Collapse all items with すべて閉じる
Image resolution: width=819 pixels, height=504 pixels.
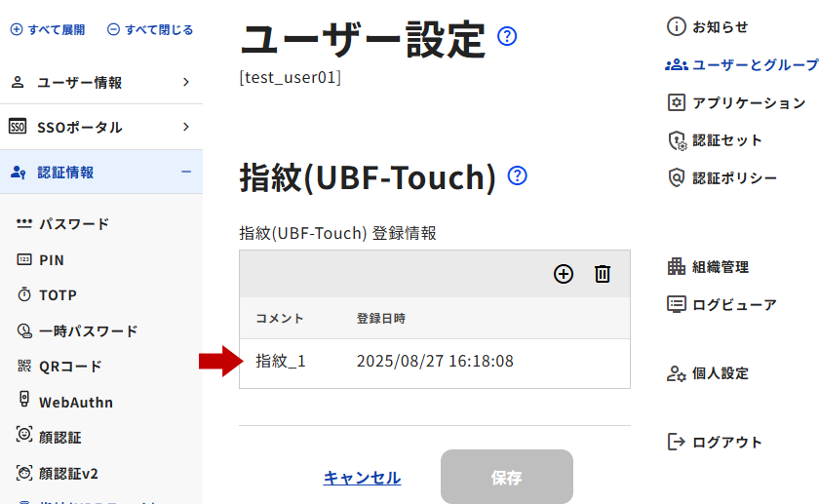point(150,30)
